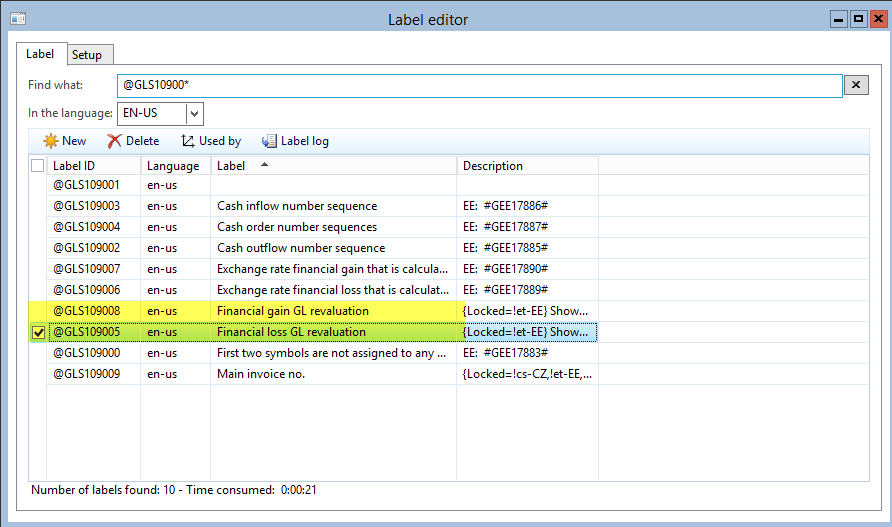Maximize the Label editor window
The width and height of the screenshot is (892, 527).
(x=858, y=19)
